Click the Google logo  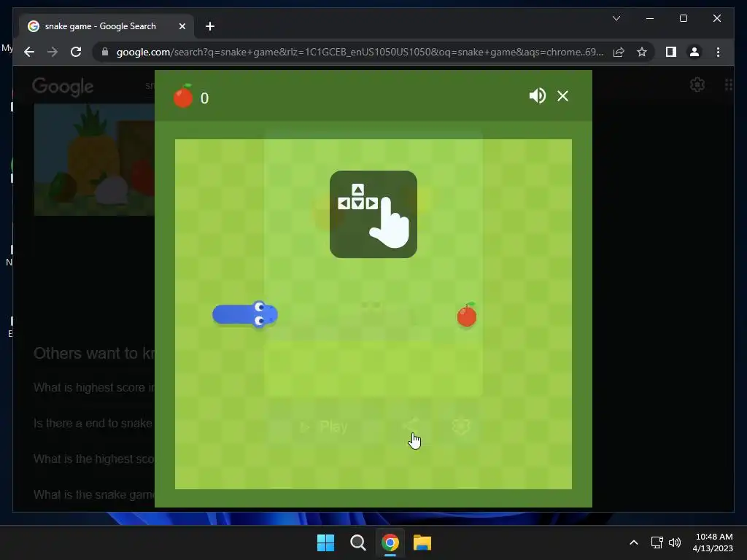point(63,87)
